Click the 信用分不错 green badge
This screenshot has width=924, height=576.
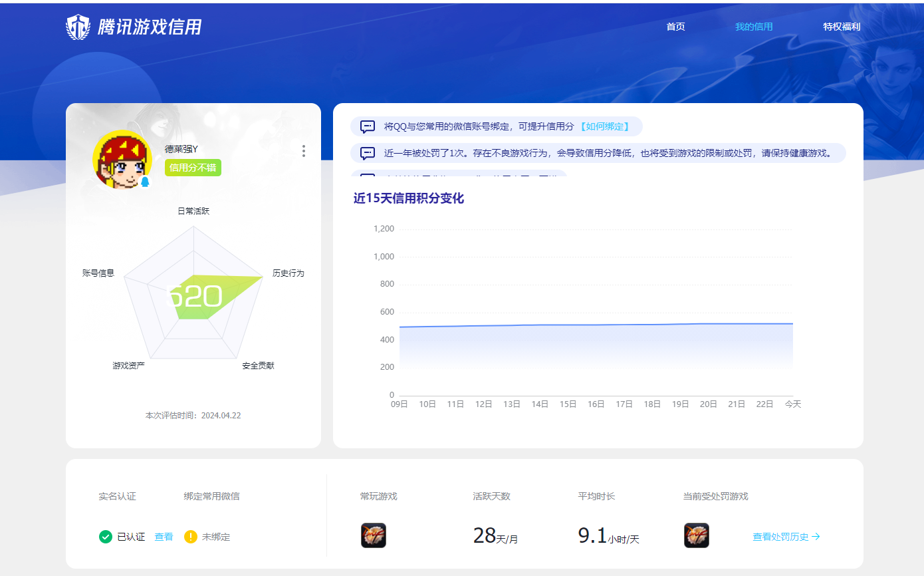pyautogui.click(x=193, y=168)
